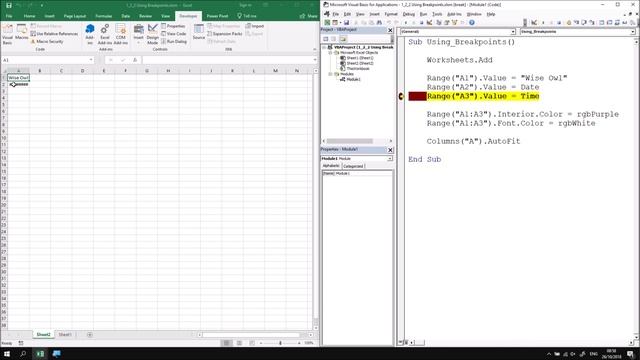Viewport: 640px width, 360px height.
Task: Switch to Page Layout view in status bar
Action: (239, 343)
